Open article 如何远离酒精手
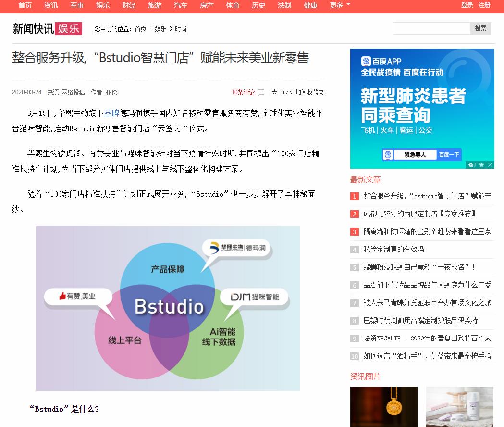The image size is (504, 427). (x=427, y=356)
